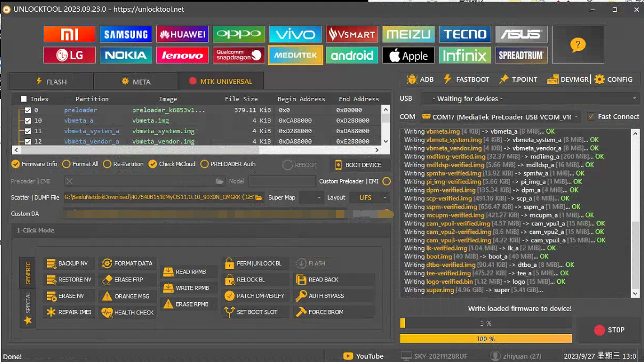Uncheck the vbmeta_vendor_a partition row
The width and height of the screenshot is (644, 362).
28,142
